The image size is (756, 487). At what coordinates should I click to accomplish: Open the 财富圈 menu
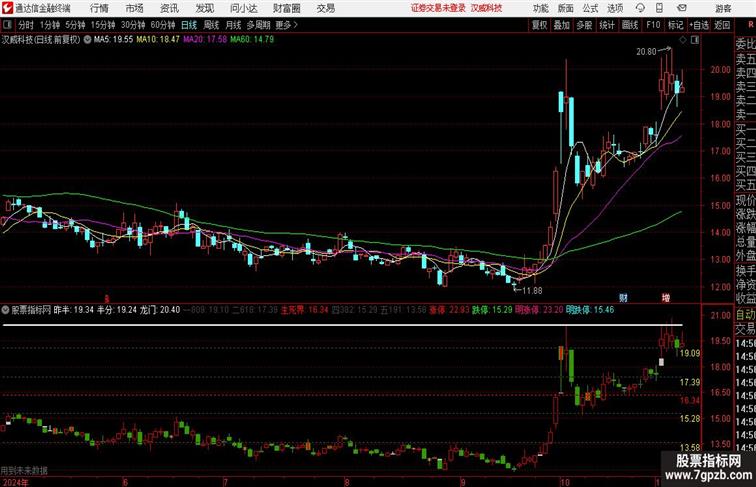pyautogui.click(x=286, y=8)
